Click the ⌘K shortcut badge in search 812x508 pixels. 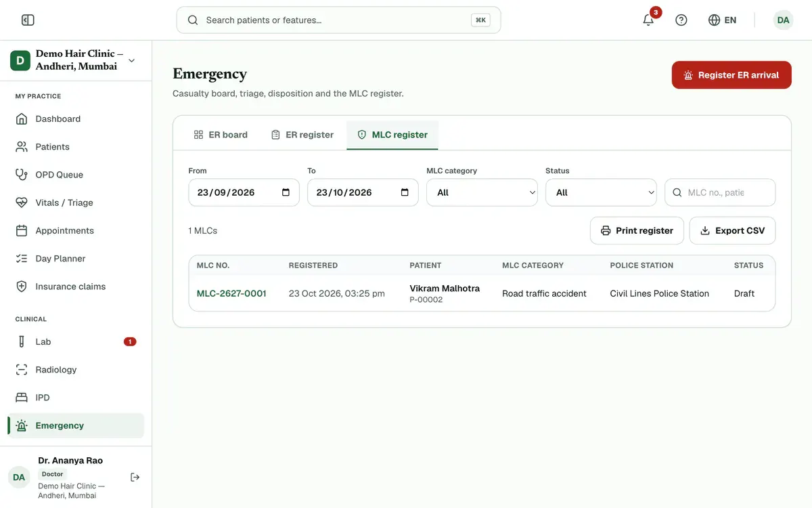(480, 20)
